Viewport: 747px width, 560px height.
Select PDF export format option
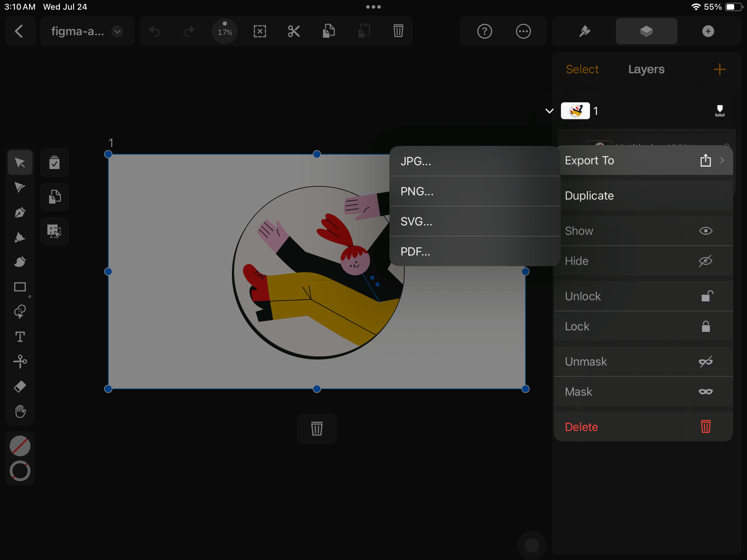415,251
